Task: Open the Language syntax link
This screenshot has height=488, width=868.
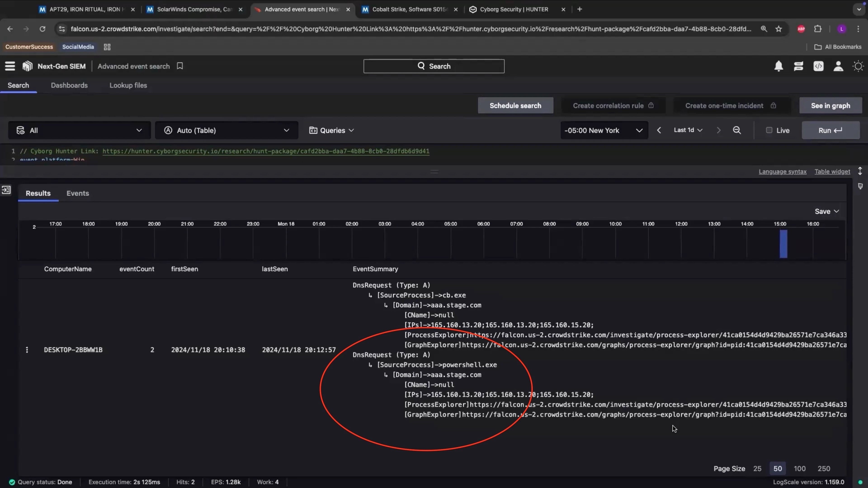Action: tap(782, 171)
